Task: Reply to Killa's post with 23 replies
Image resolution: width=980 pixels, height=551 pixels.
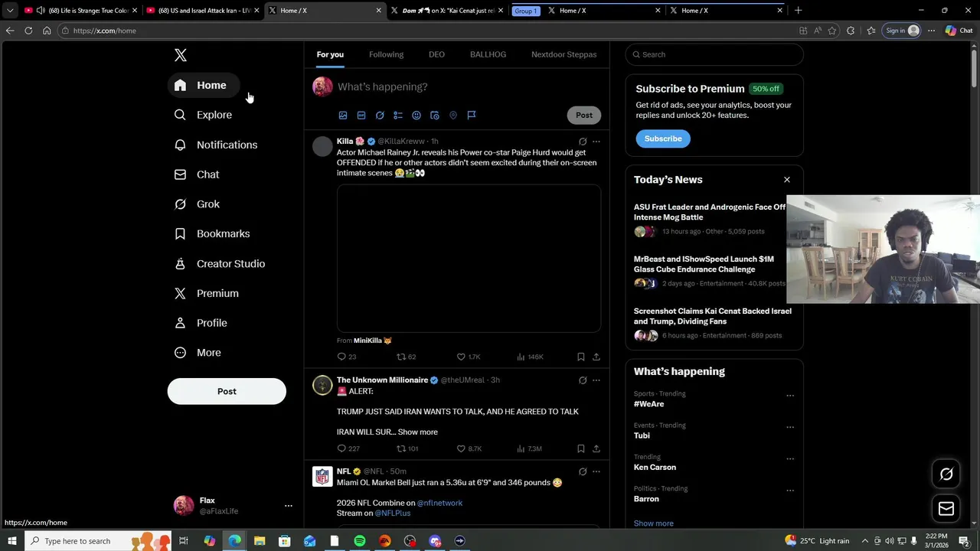Action: (x=347, y=357)
